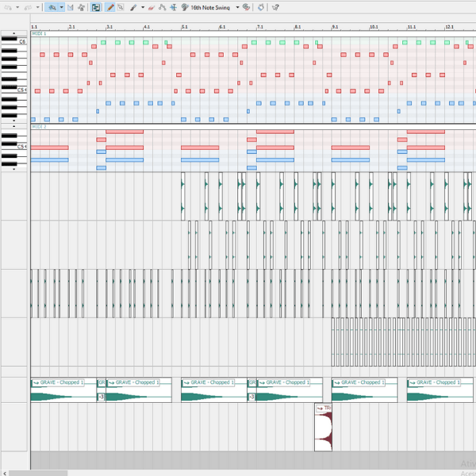The height and width of the screenshot is (476, 476).
Task: Click the redo arrow icon
Action: 28,6
